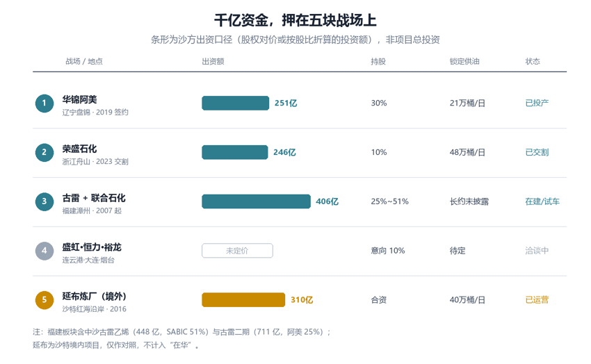Click the 出资额 column header

tap(213, 61)
